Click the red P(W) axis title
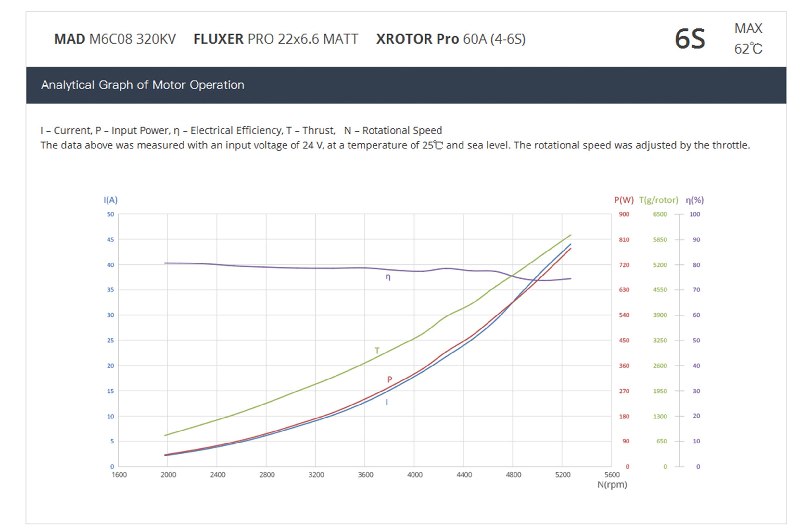 click(x=624, y=200)
